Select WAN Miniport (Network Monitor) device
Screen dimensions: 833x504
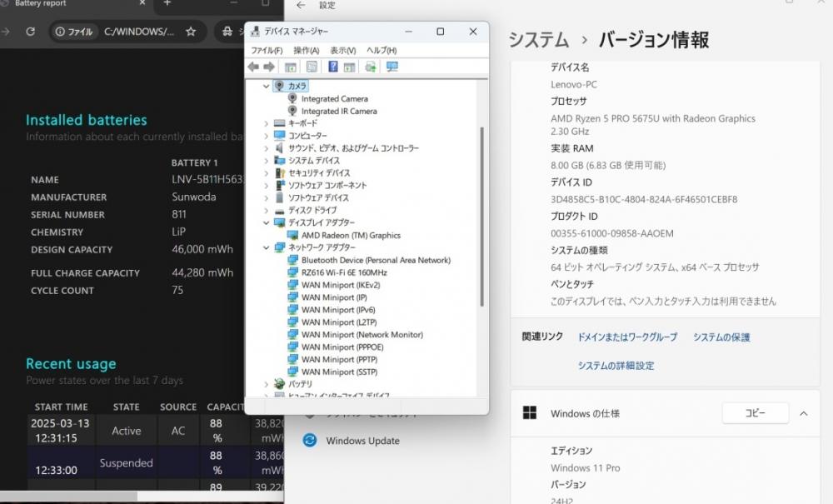[362, 335]
